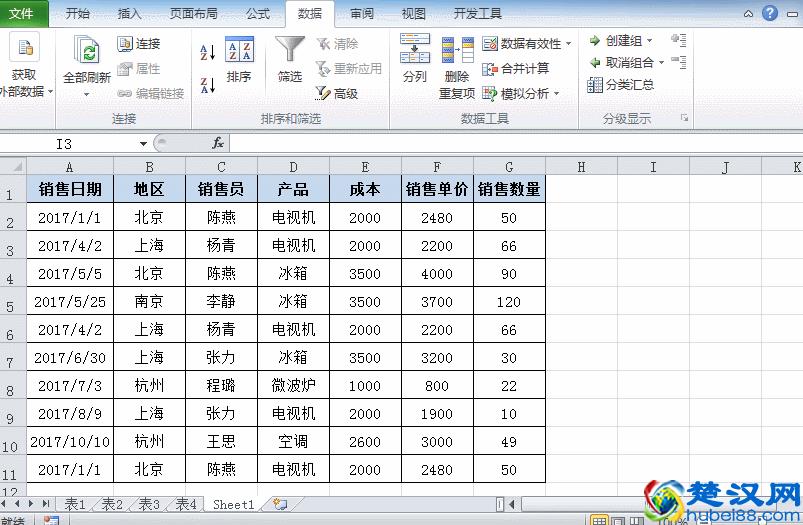The width and height of the screenshot is (803, 525).
Task: Click 分类汇总 subtotal
Action: [x=621, y=85]
